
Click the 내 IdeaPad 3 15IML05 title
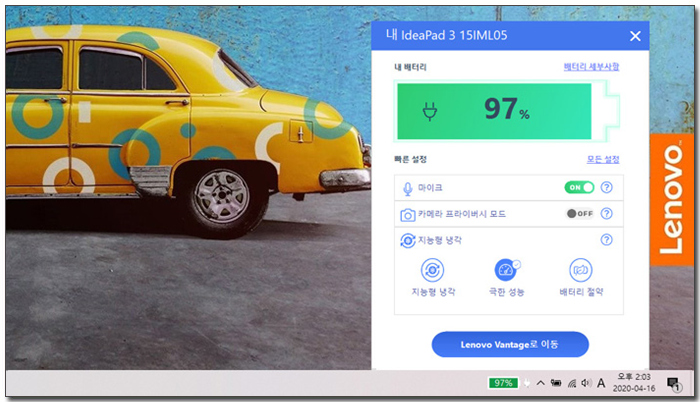pyautogui.click(x=446, y=35)
